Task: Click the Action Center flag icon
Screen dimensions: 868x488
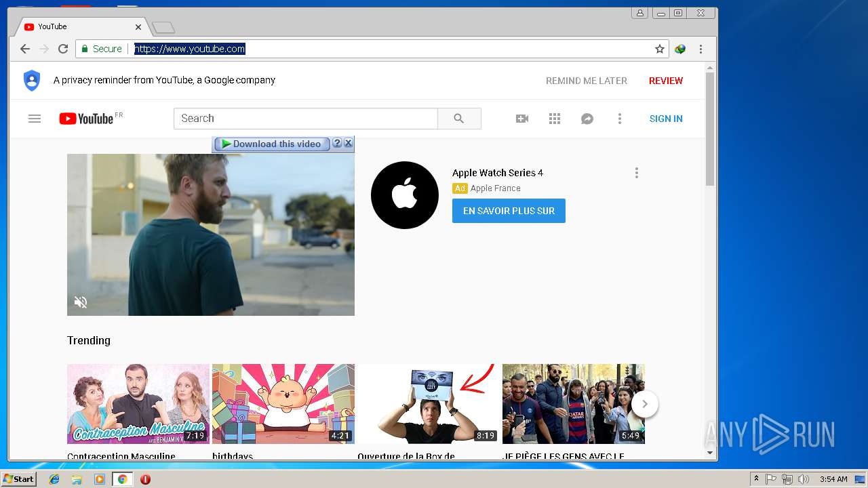Action: click(771, 479)
